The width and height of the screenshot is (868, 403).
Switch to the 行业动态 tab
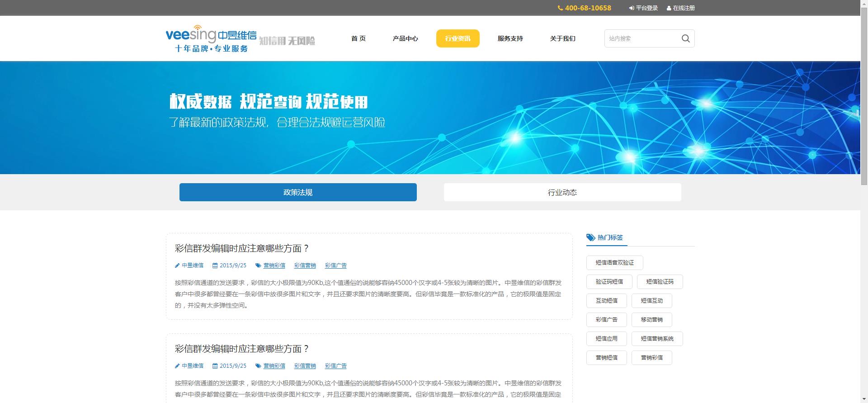[x=562, y=192]
